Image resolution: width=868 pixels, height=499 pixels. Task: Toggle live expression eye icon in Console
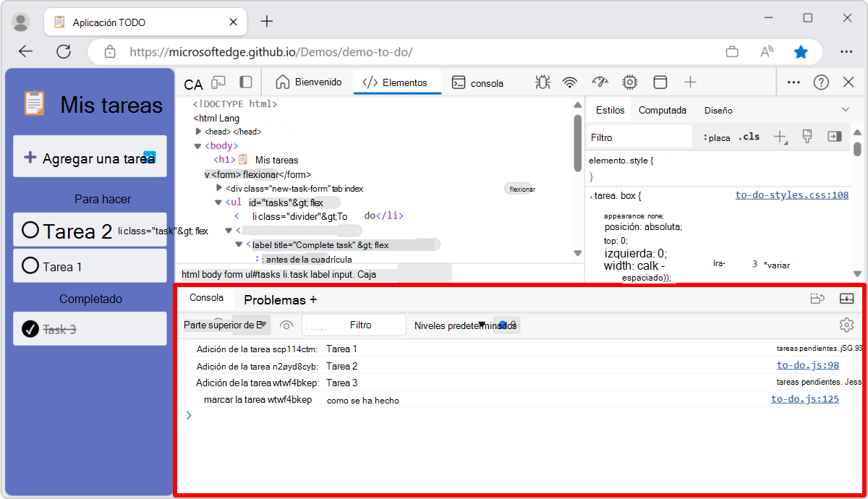[x=286, y=325]
